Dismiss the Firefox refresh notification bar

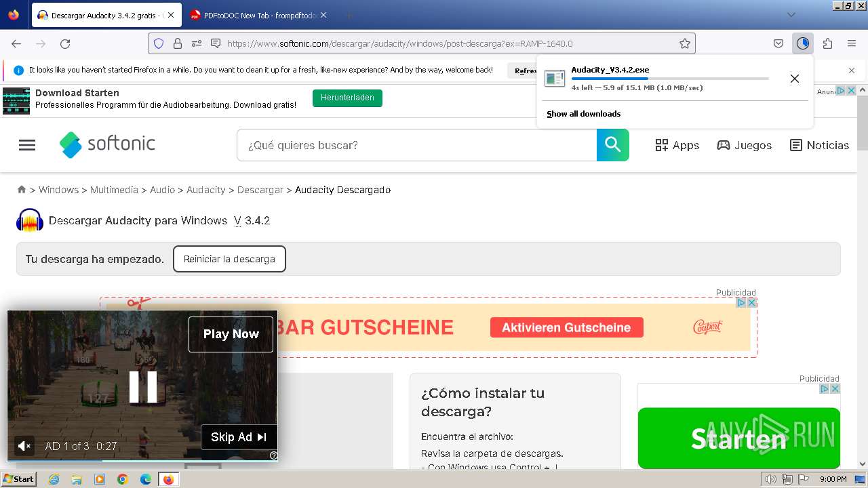point(852,70)
